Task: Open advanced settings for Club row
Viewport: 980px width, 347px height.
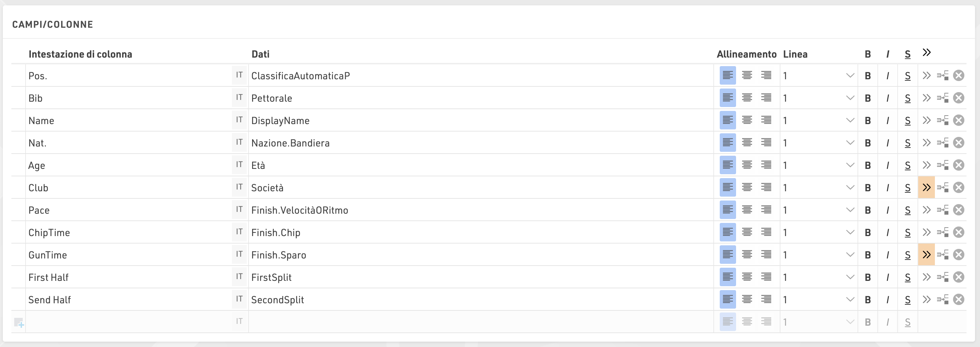Action: (x=926, y=187)
